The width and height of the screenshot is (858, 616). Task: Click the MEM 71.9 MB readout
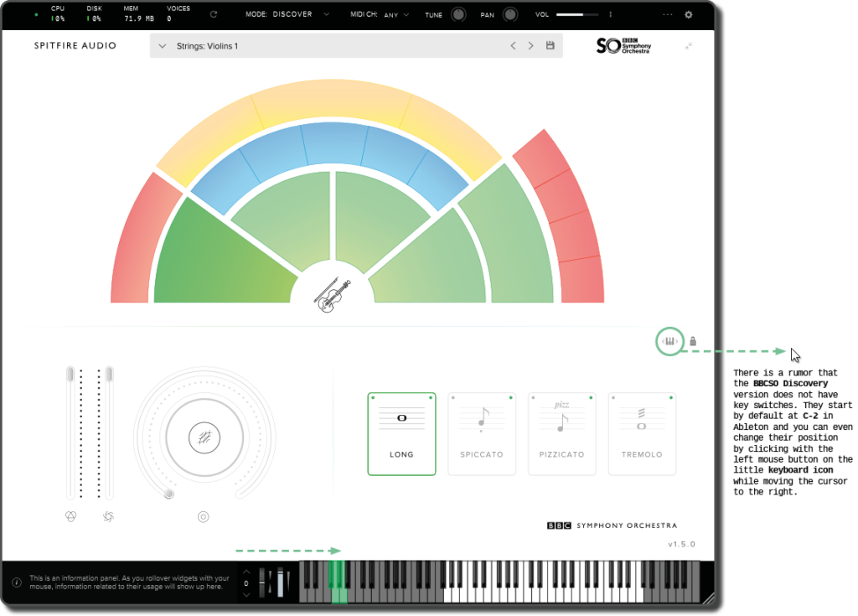click(138, 13)
